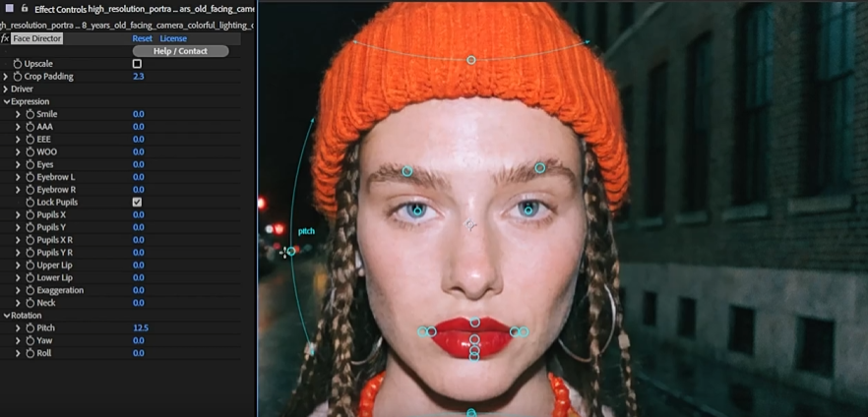
Task: Click the pitch handle on the viewer arc
Action: pyautogui.click(x=290, y=252)
